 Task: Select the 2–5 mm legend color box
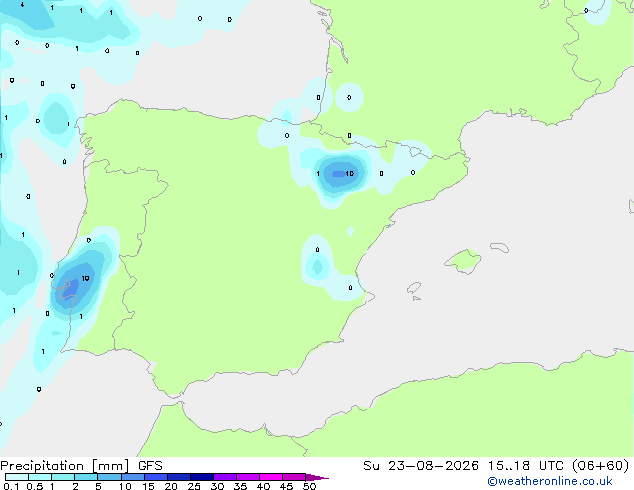(86, 477)
